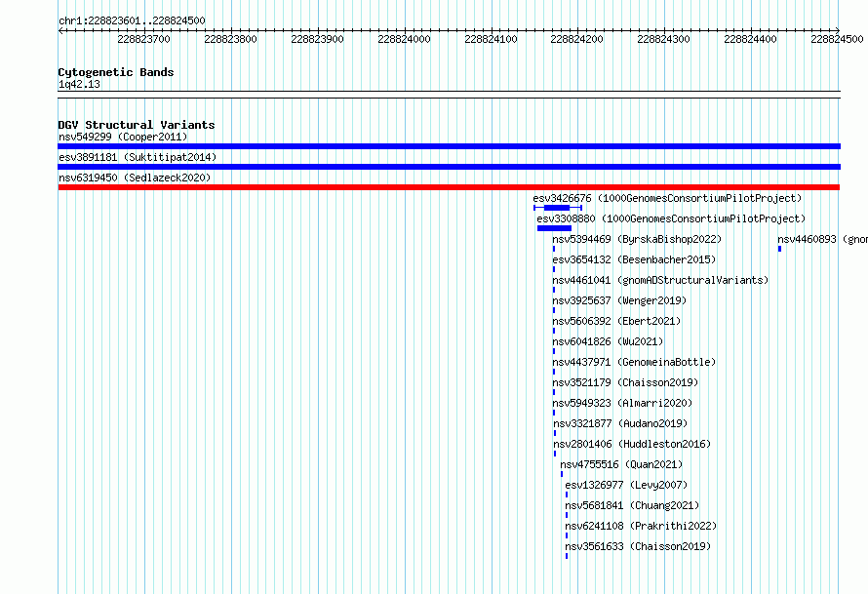Open nsv5606392 (Ebert2021) label
868x594 pixels.
tap(616, 321)
